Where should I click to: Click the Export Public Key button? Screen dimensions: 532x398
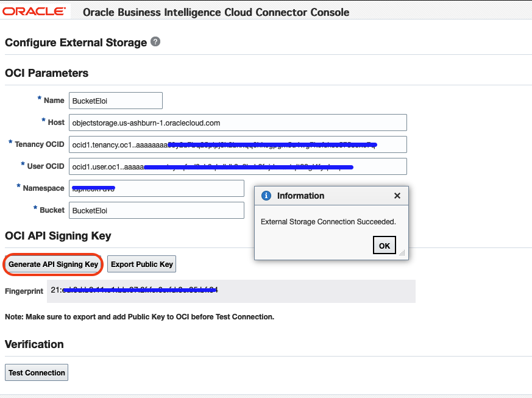[x=142, y=265]
